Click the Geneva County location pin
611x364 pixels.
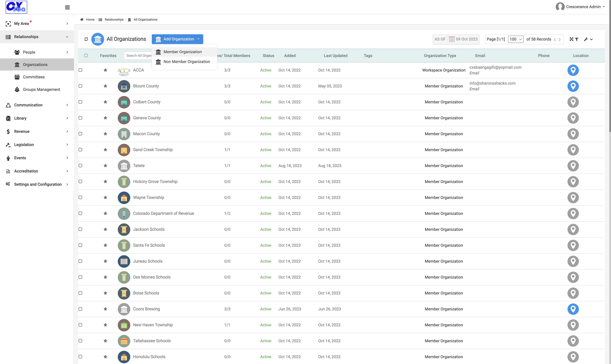573,118
